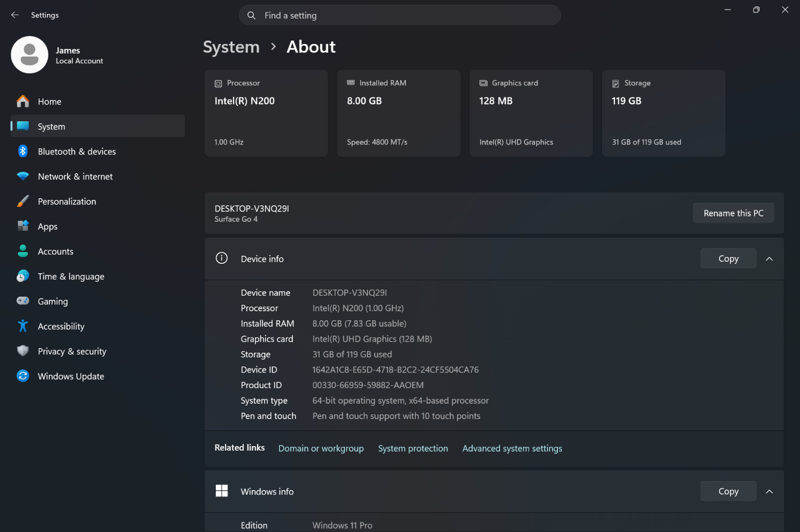Open the Home icon in sidebar
This screenshot has width=800, height=532.
tap(23, 101)
